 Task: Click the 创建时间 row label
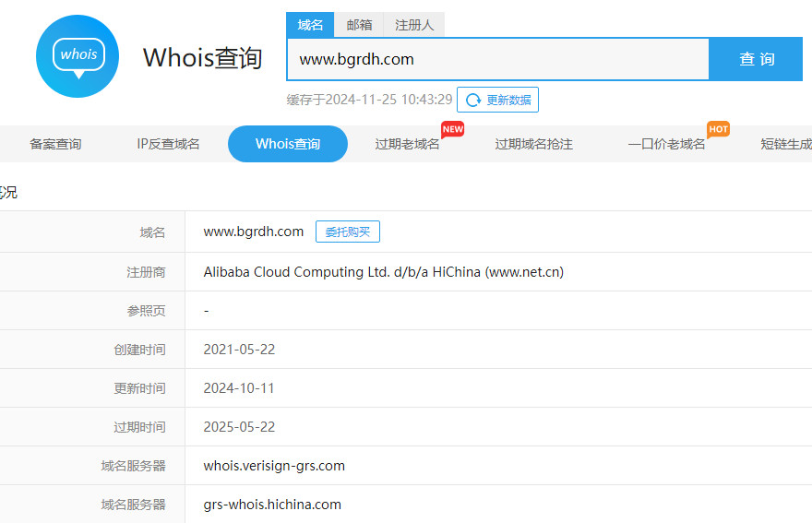point(140,350)
